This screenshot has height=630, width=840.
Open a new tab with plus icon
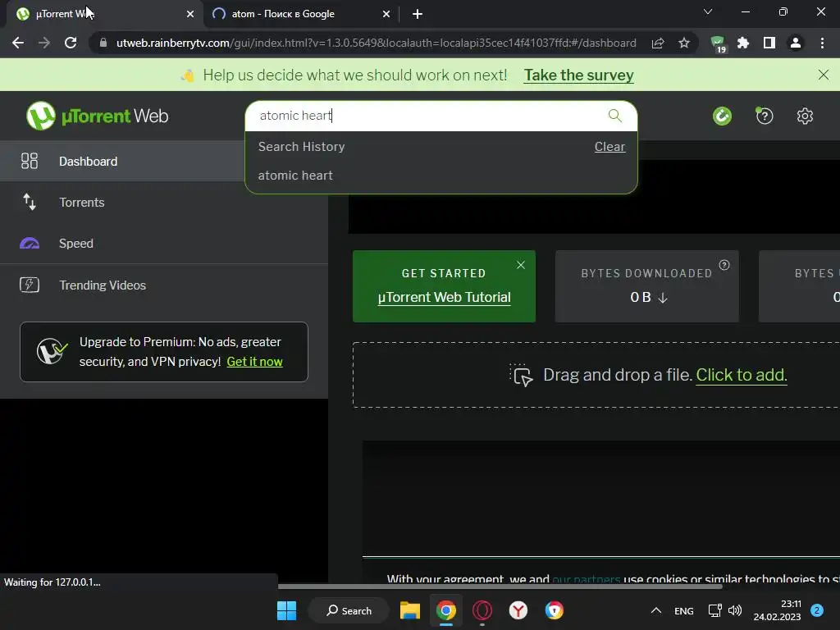pos(418,14)
